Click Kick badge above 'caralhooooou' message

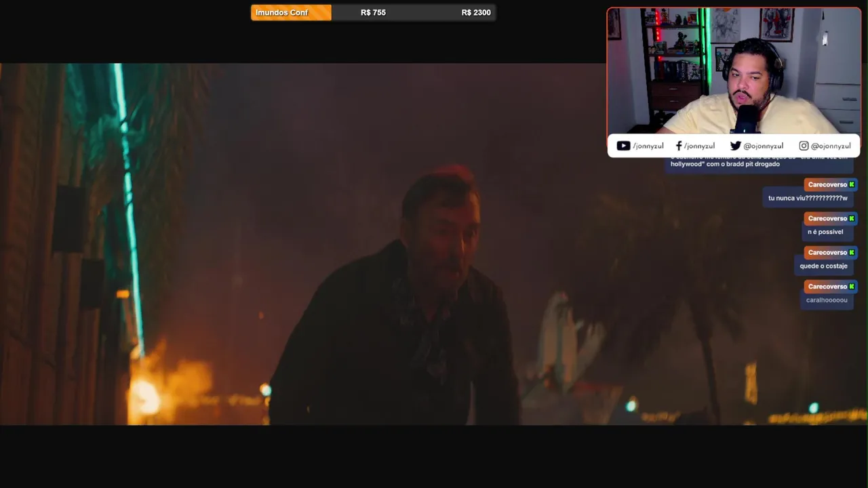pos(852,286)
